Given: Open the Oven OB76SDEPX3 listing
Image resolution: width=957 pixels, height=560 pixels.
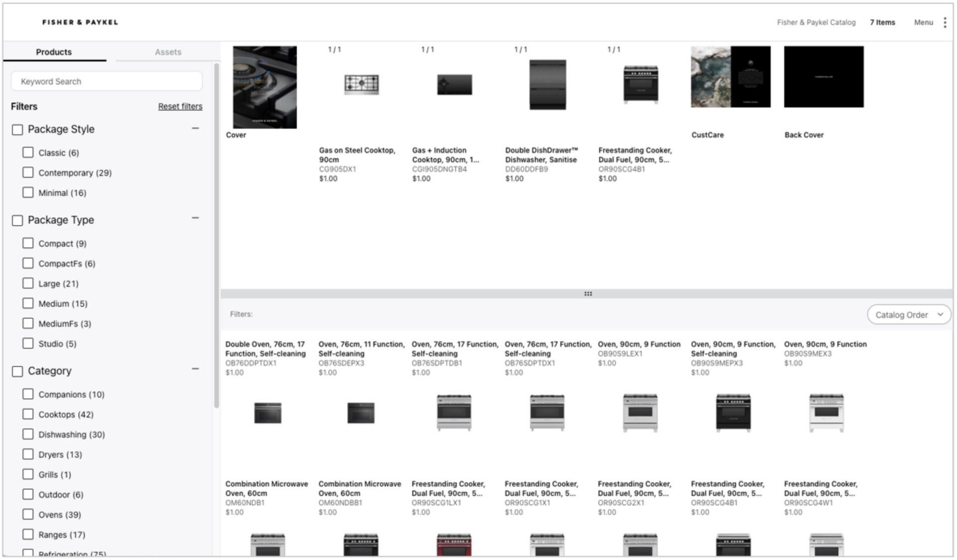Looking at the screenshot, I should click(x=361, y=358).
